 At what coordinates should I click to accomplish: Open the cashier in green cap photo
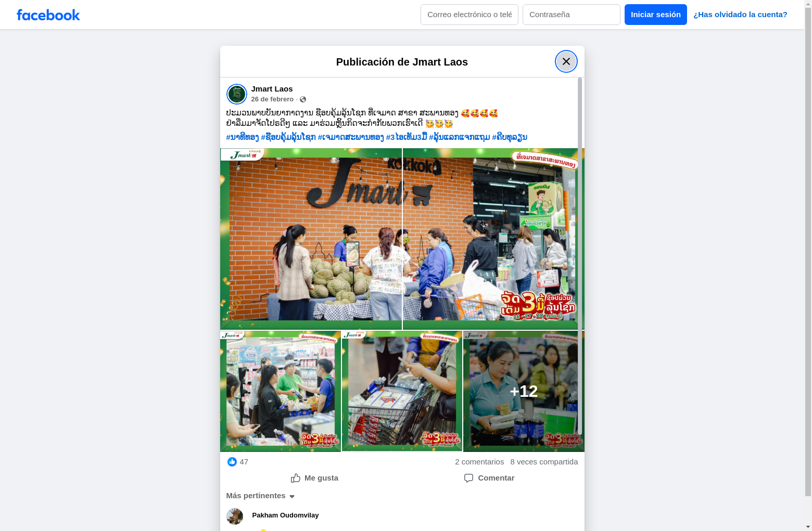tap(281, 391)
